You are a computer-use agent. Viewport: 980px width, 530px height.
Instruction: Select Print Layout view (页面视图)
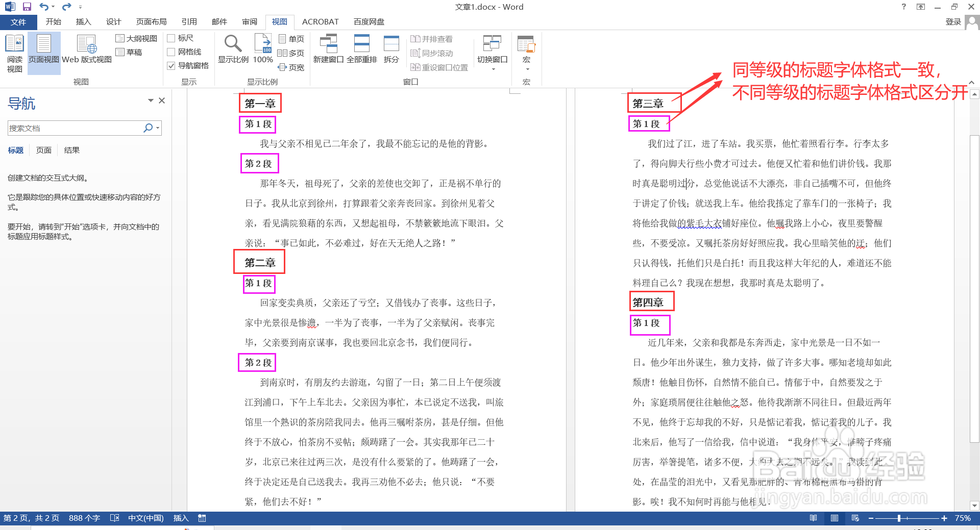point(44,54)
